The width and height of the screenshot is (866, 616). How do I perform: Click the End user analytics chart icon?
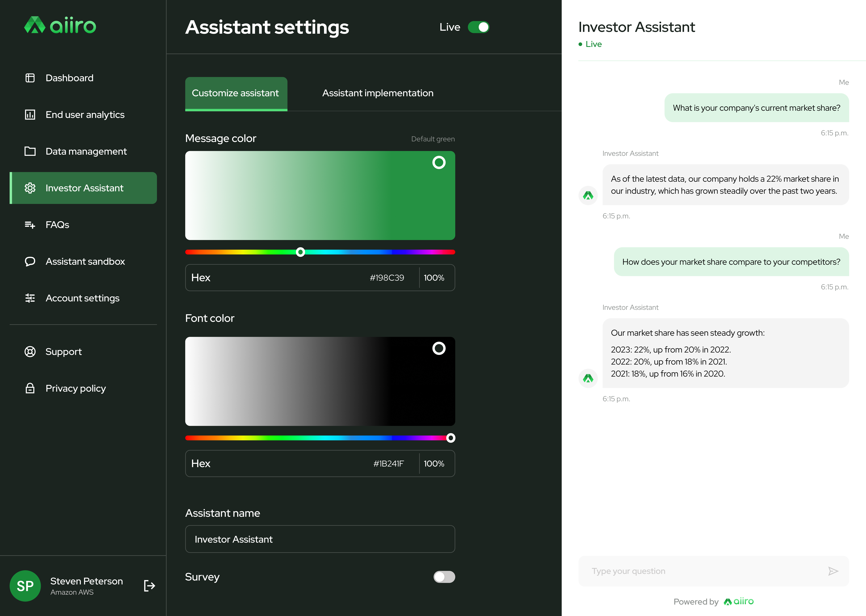(30, 115)
